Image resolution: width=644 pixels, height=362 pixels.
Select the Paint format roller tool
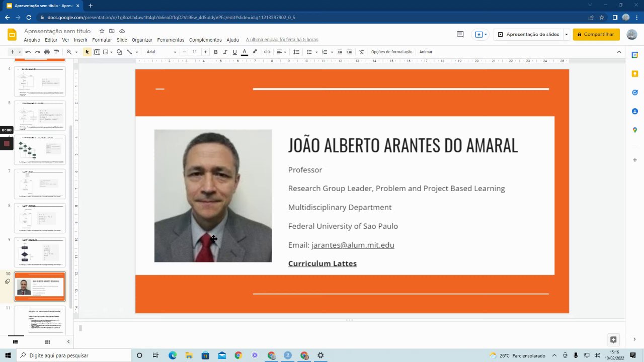pos(56,52)
